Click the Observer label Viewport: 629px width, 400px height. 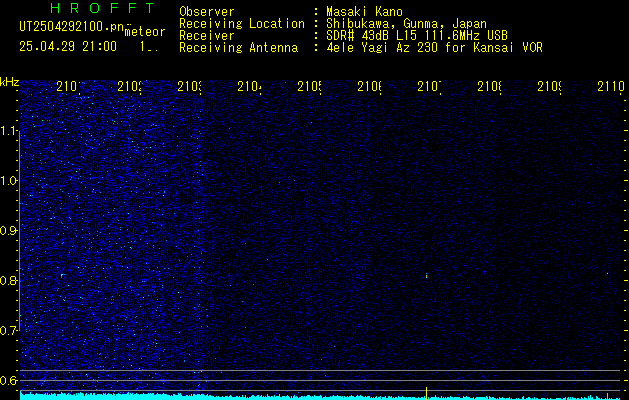pyautogui.click(x=207, y=12)
